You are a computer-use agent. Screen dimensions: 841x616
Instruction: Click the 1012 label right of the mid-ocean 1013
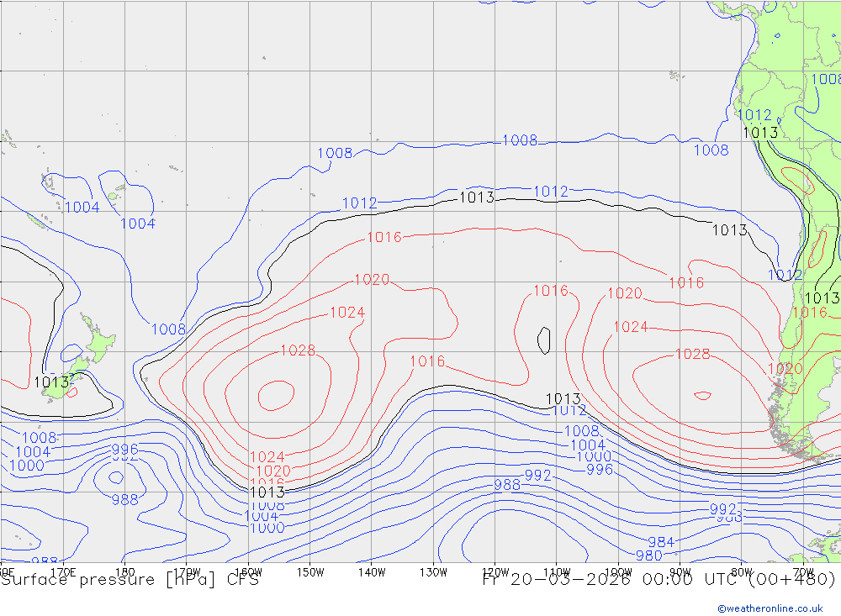tap(551, 192)
